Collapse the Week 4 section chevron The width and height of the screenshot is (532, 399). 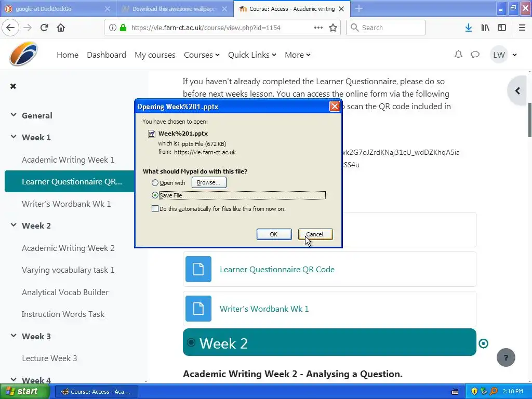(x=13, y=380)
